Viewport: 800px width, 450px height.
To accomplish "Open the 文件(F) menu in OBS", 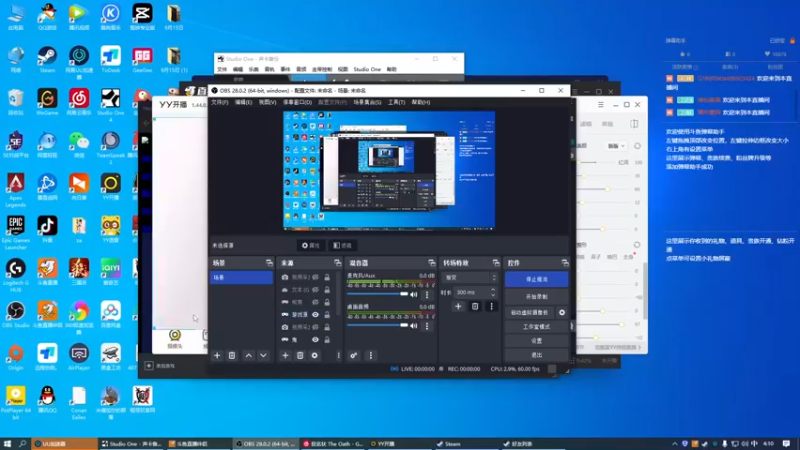I will coord(220,103).
